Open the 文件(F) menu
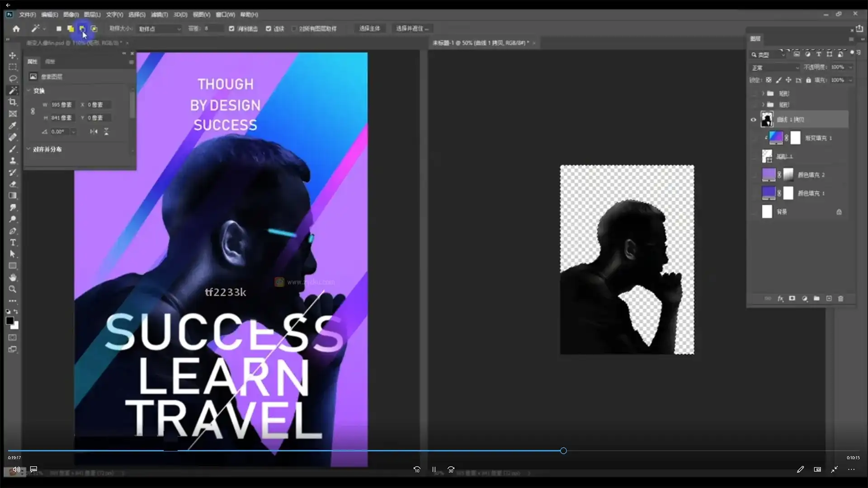The image size is (868, 488). click(x=27, y=15)
